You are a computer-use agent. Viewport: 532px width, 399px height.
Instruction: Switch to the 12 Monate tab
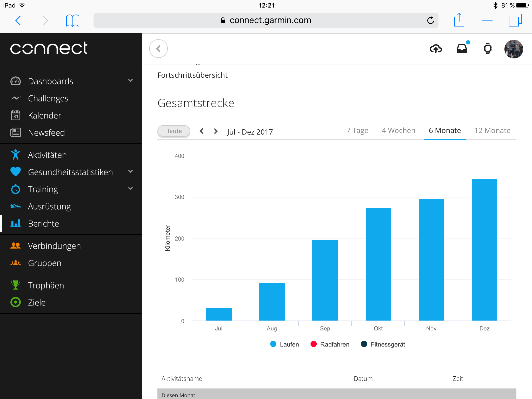[492, 130]
